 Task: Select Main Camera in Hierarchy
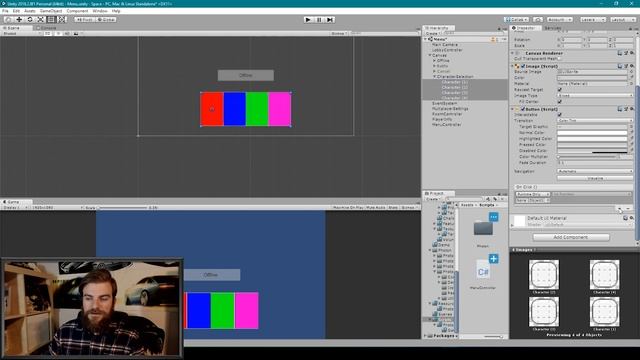click(x=444, y=44)
